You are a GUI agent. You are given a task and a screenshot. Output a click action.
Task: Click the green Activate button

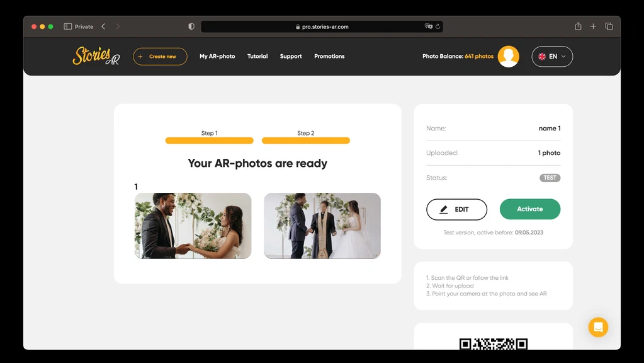pos(529,209)
